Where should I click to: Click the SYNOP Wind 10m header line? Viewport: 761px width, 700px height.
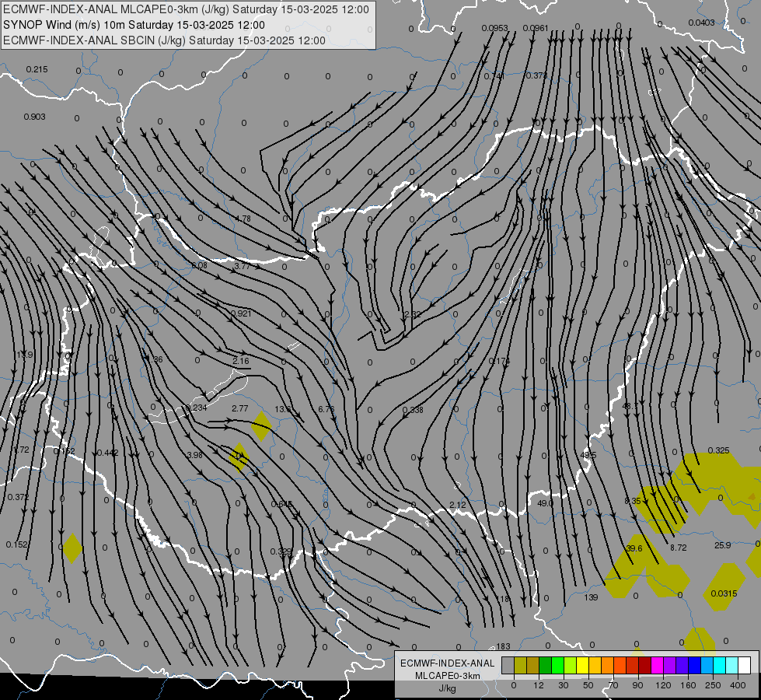[x=134, y=25]
